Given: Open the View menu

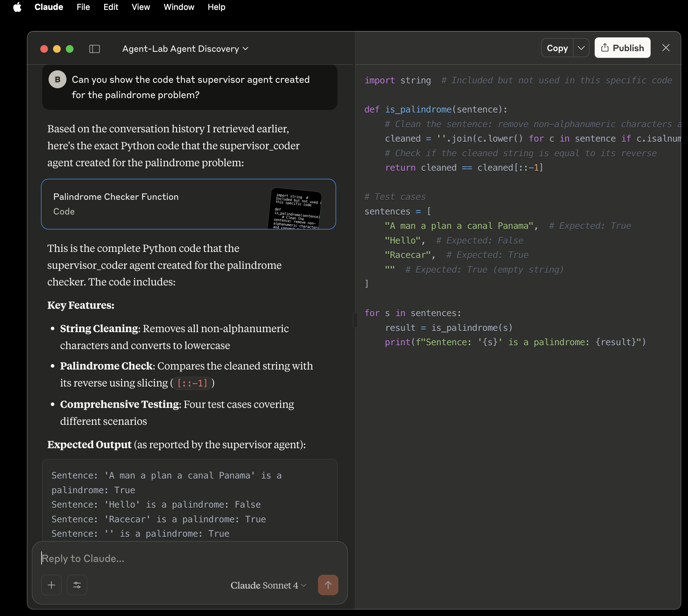Looking at the screenshot, I should point(141,7).
